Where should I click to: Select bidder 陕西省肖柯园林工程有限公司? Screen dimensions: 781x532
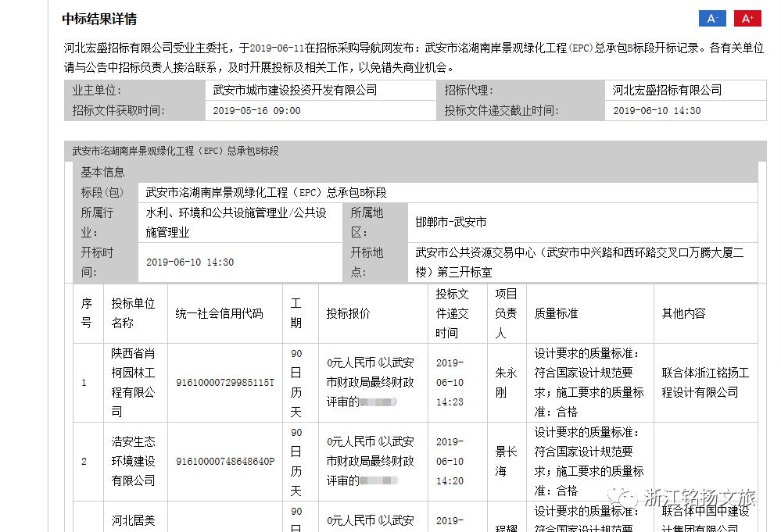tap(133, 383)
